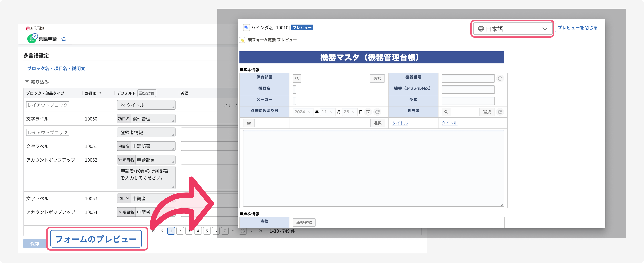Click the フォームのプレビュー button

click(x=96, y=239)
